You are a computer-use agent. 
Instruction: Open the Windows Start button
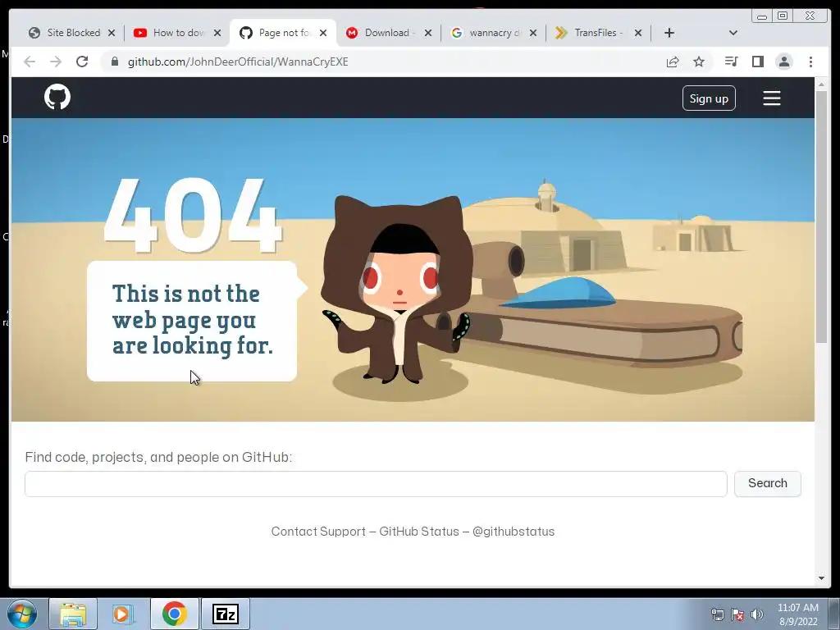click(x=22, y=614)
